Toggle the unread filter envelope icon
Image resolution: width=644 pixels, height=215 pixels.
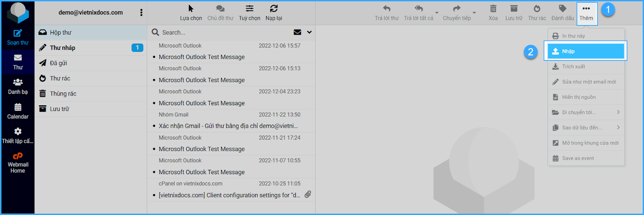(x=297, y=32)
